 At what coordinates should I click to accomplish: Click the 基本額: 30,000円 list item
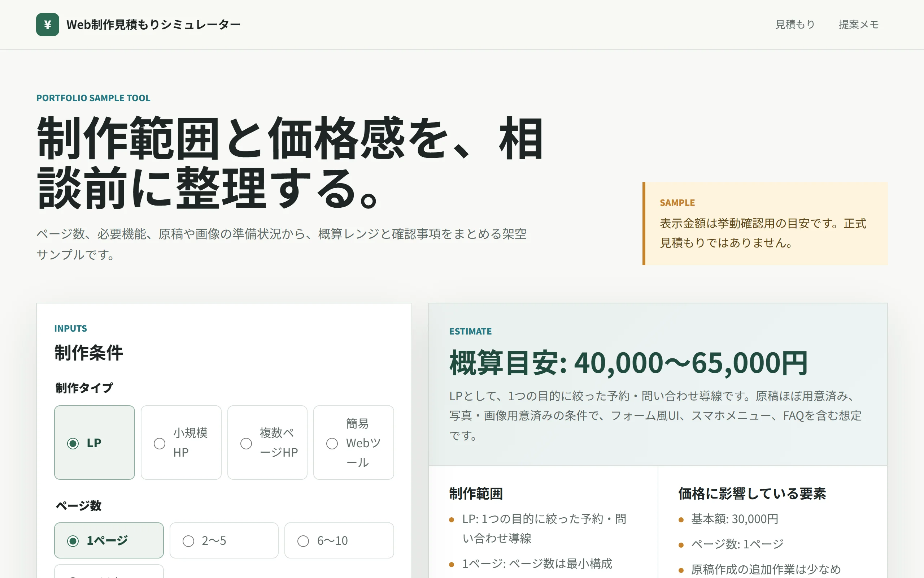coord(735,519)
